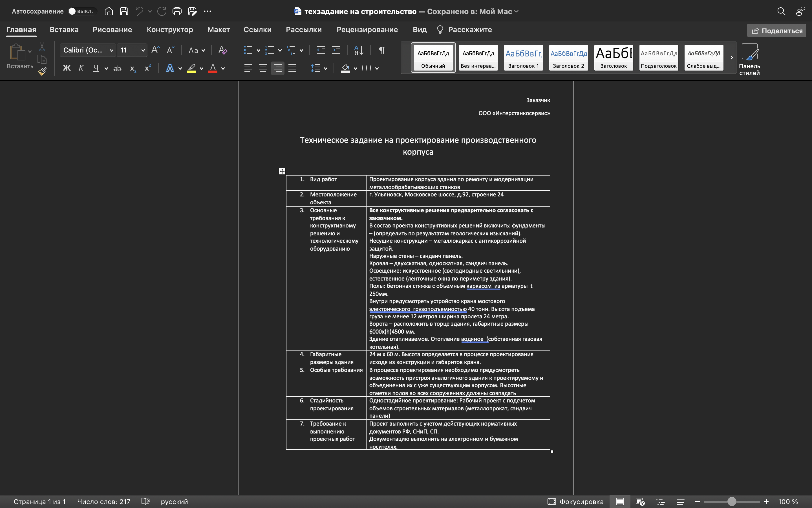Image resolution: width=812 pixels, height=508 pixels.
Task: Switch to Print Layout view in status bar
Action: point(620,501)
